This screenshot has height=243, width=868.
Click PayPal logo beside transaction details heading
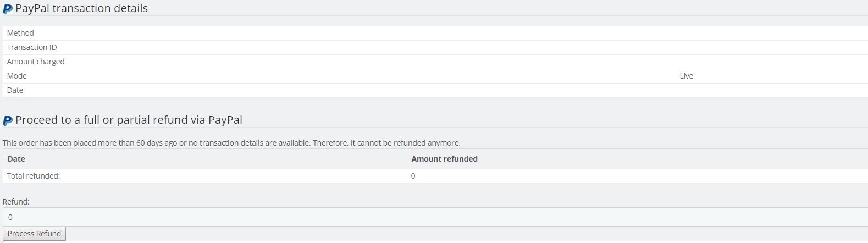point(8,9)
